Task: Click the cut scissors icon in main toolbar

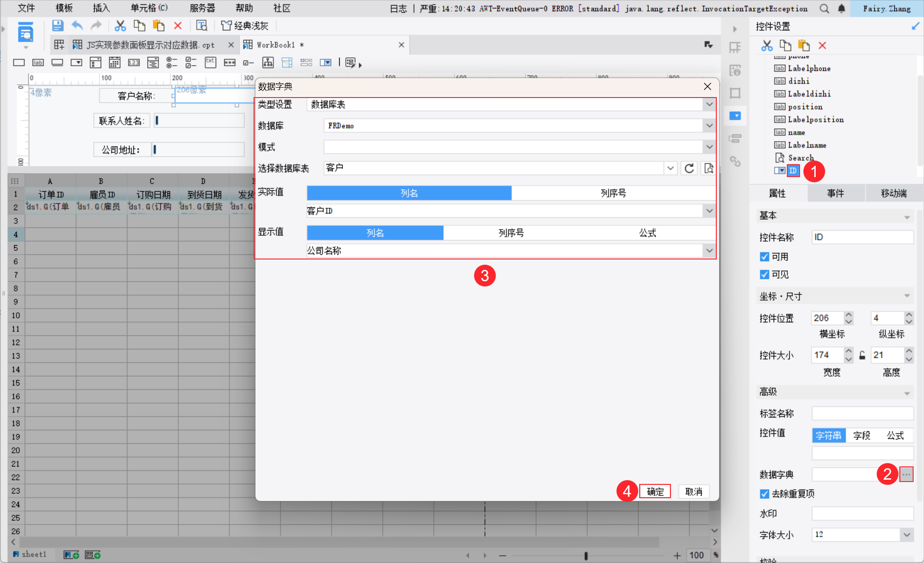Action: (120, 26)
